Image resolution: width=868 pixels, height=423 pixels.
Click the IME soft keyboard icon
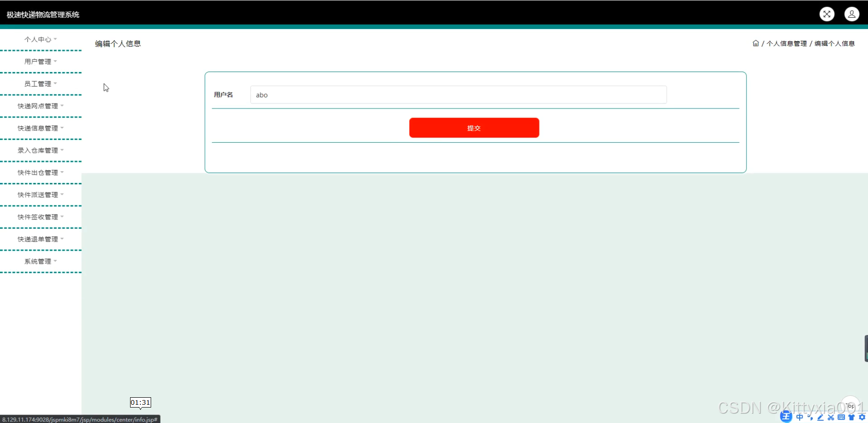[841, 417]
